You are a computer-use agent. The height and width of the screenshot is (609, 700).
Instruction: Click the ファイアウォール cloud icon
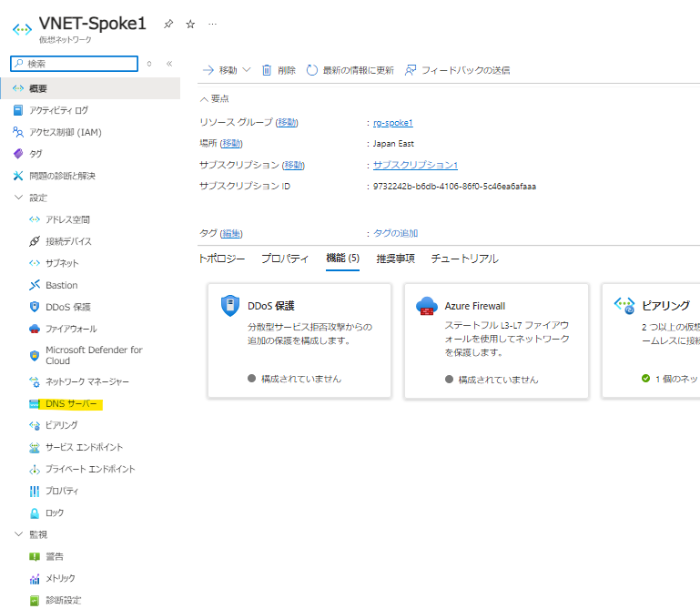35,329
